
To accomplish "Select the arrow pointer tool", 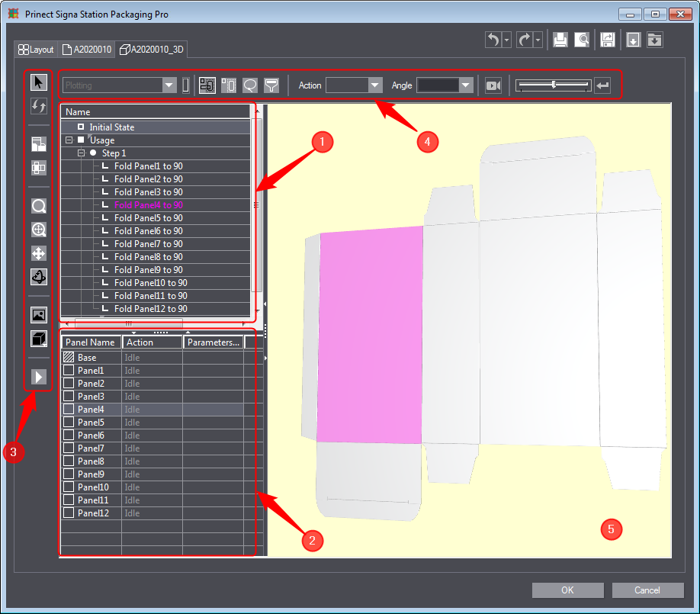I will 39,82.
